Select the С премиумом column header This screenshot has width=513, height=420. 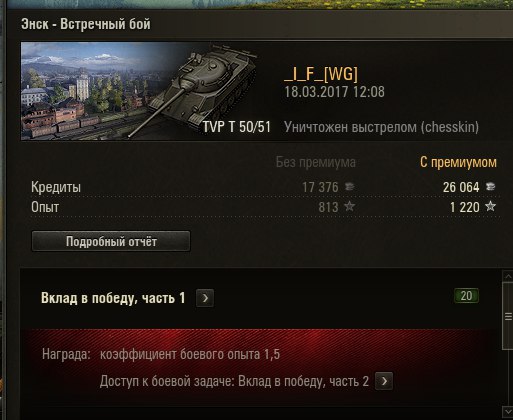pyautogui.click(x=458, y=162)
